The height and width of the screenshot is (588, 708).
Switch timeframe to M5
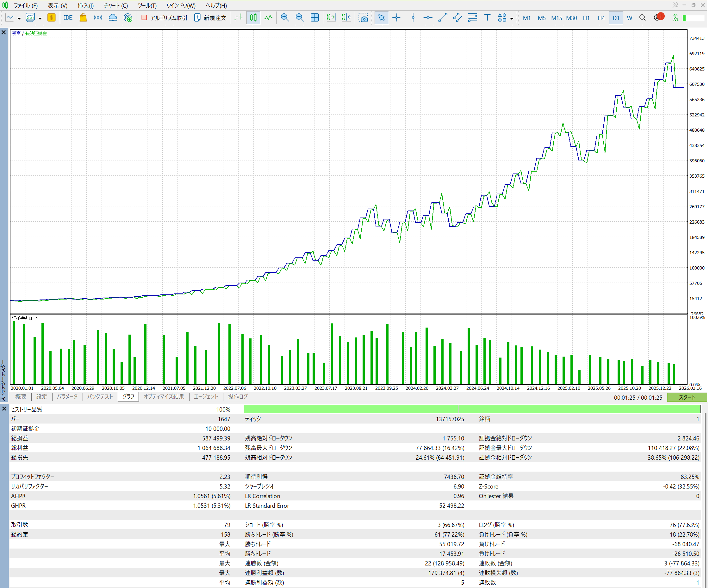click(542, 18)
